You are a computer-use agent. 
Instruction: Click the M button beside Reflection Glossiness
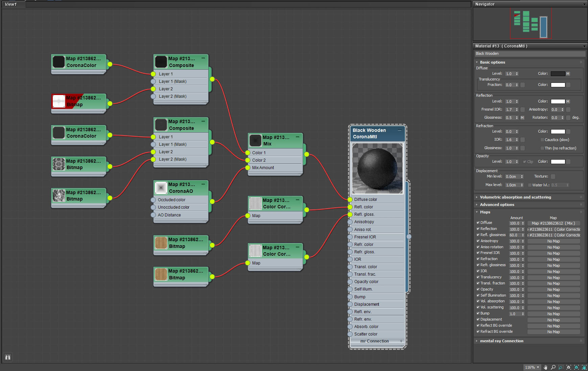tap(522, 118)
